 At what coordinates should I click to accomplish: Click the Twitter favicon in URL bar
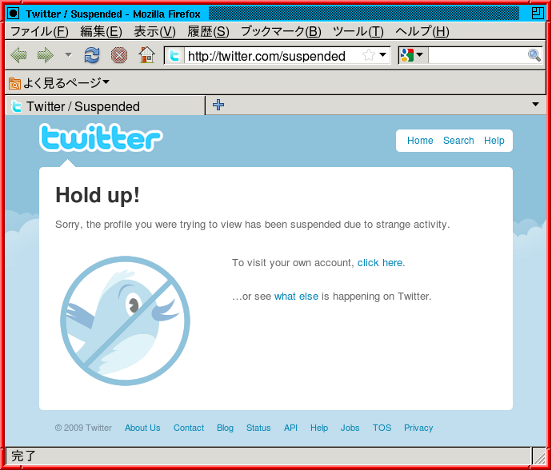point(174,56)
